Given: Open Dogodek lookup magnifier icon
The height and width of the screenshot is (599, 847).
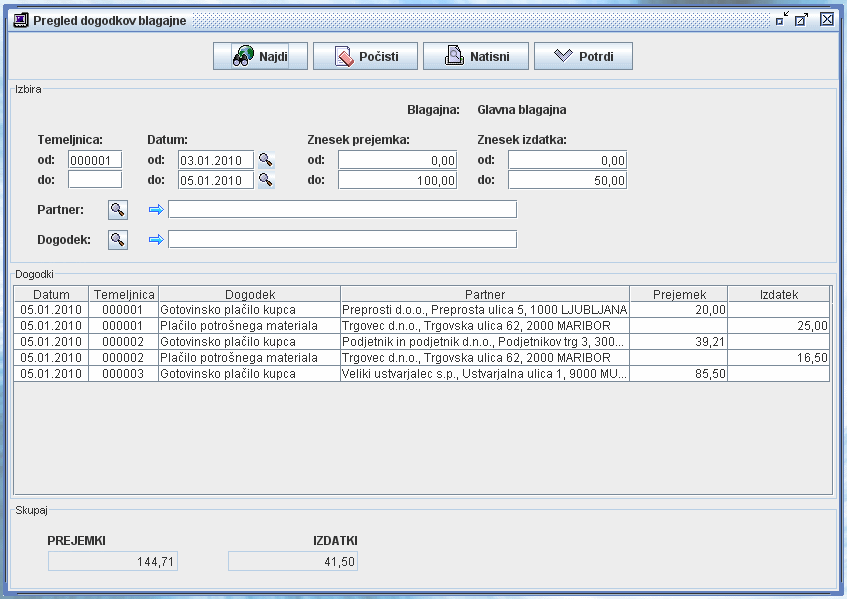Looking at the screenshot, I should [118, 240].
